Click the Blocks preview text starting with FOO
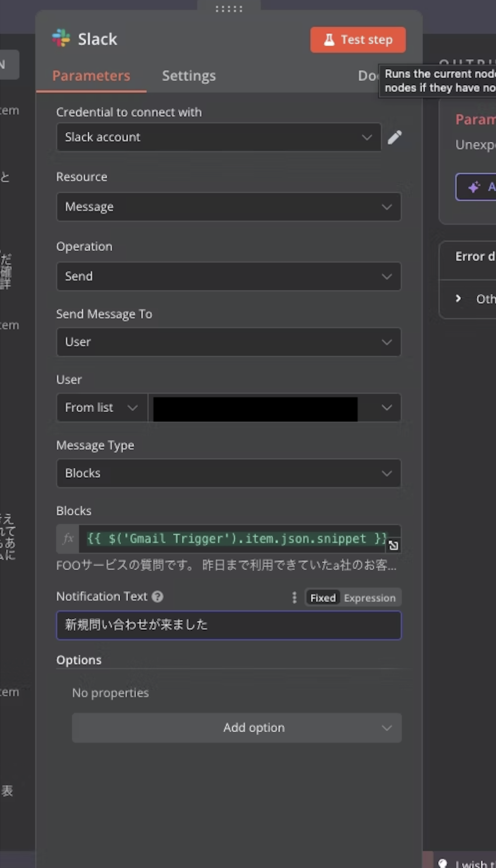The height and width of the screenshot is (868, 496). coord(226,565)
